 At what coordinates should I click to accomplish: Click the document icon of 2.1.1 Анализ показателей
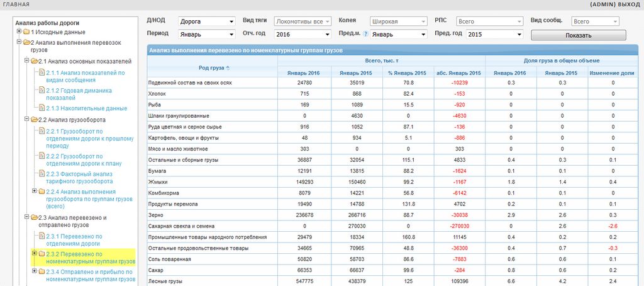(x=42, y=72)
